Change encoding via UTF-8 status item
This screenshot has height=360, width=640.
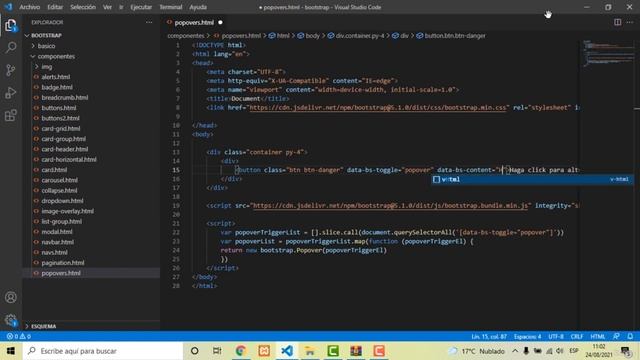(556, 336)
